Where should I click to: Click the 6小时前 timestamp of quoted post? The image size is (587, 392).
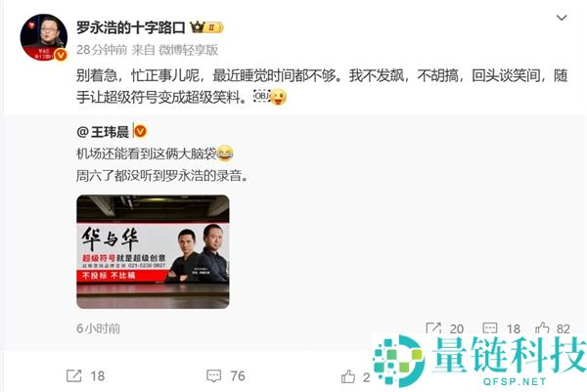pyautogui.click(x=98, y=328)
